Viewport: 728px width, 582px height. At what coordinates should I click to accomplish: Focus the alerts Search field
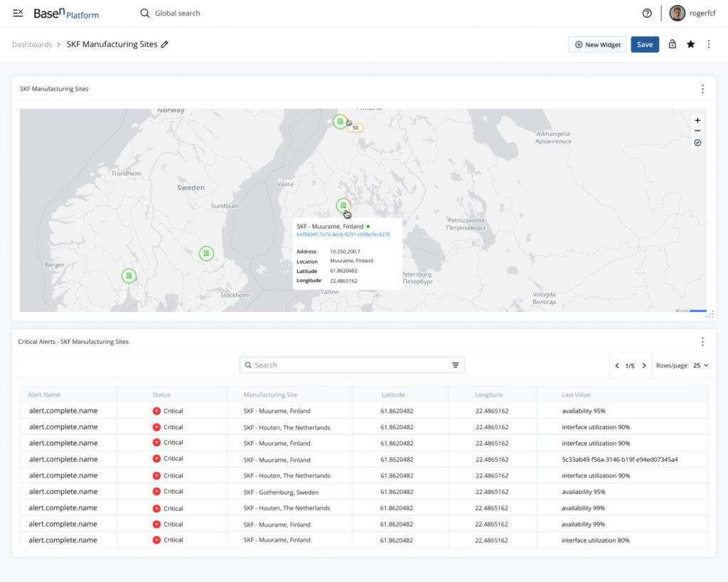point(352,365)
